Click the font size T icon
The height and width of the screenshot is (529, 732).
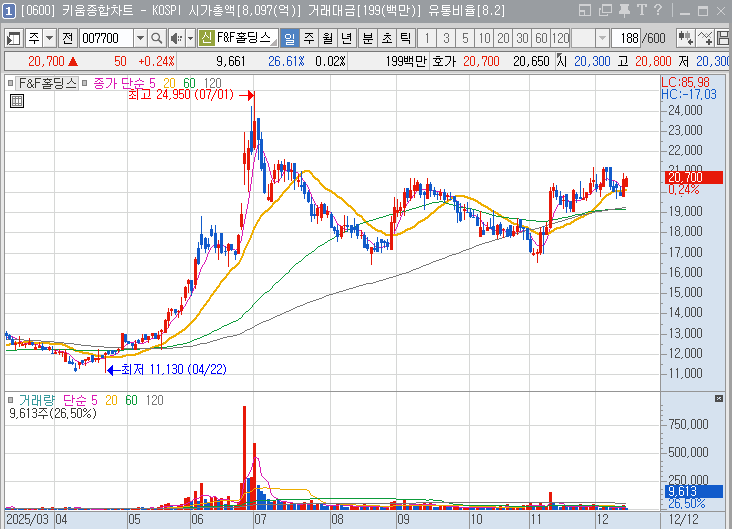coord(641,10)
